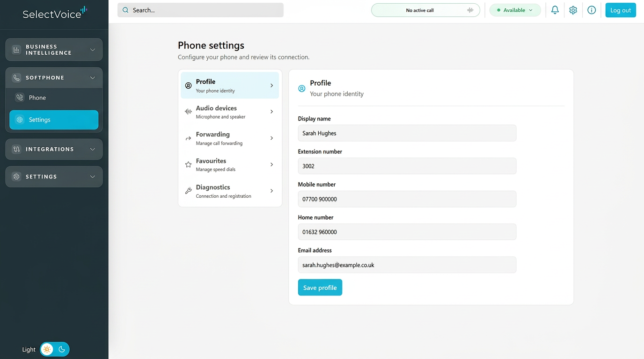
Task: Click the Search input box
Action: 200,10
